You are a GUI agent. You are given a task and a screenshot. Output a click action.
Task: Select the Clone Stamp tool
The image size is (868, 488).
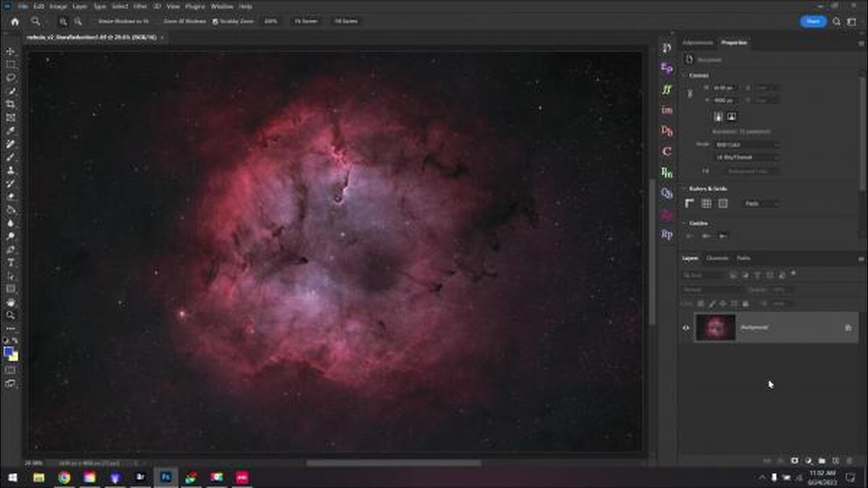point(11,170)
